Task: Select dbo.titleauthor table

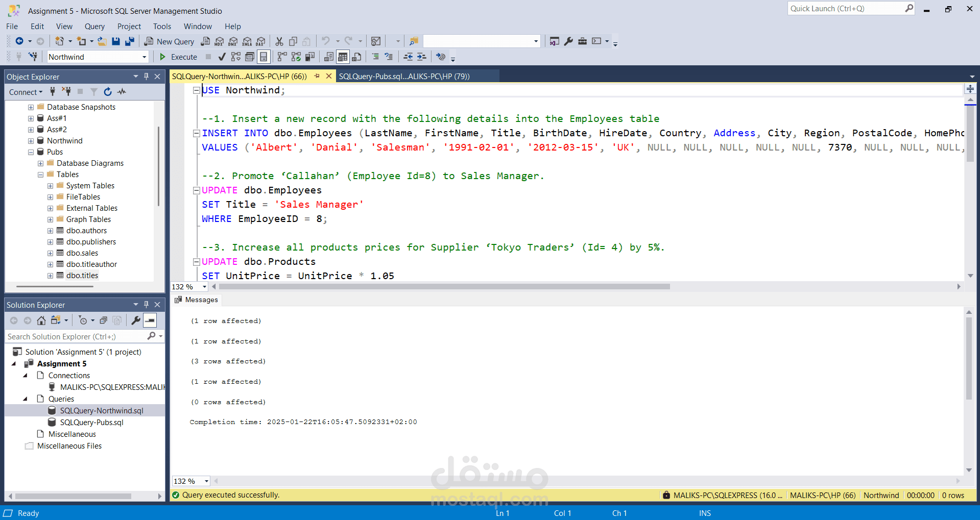Action: click(x=91, y=264)
